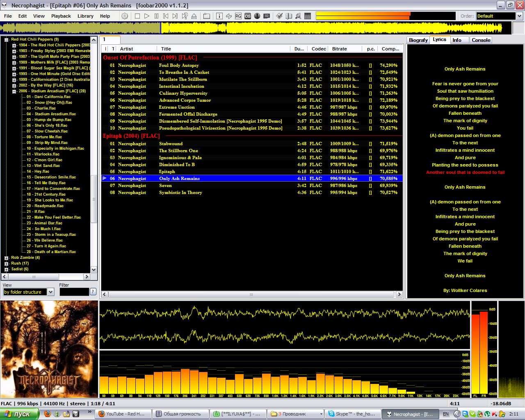Switch to the Biografy tab

[x=418, y=40]
